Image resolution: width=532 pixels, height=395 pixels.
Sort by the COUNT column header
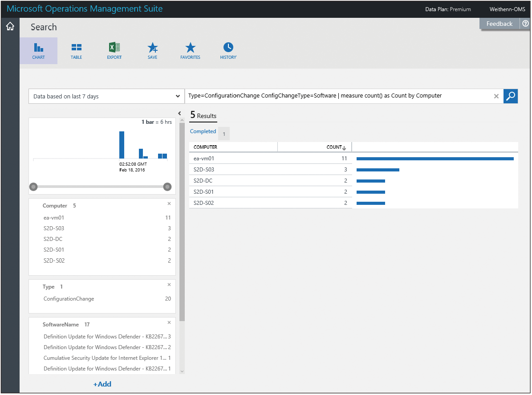pos(336,147)
